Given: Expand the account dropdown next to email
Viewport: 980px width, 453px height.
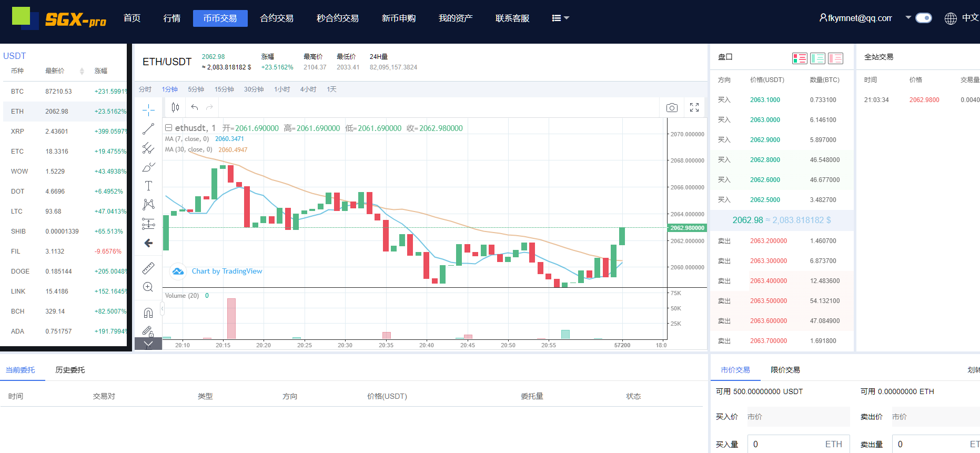Looking at the screenshot, I should tap(908, 17).
